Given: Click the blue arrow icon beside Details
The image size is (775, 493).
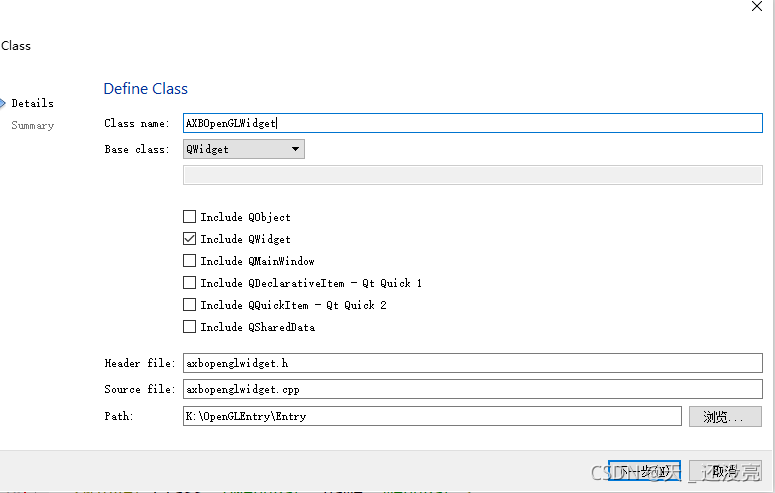Looking at the screenshot, I should click(x=3, y=103).
